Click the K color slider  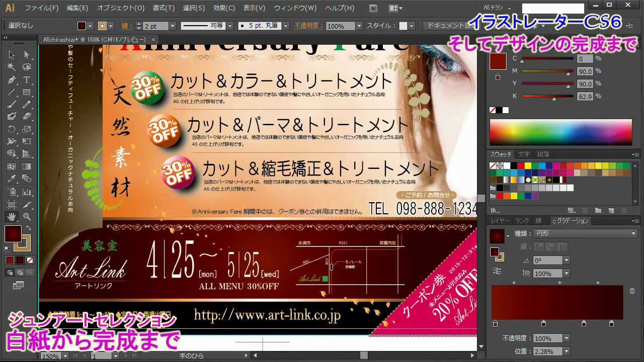(x=547, y=97)
